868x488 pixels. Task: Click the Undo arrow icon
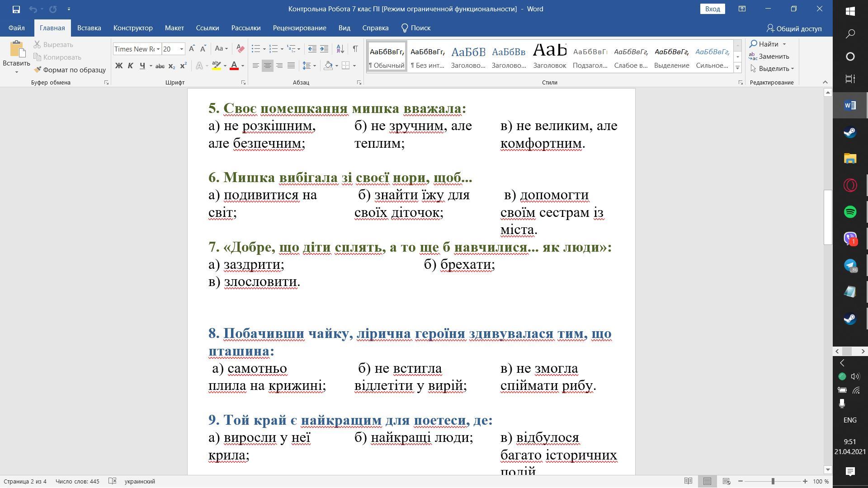(33, 9)
